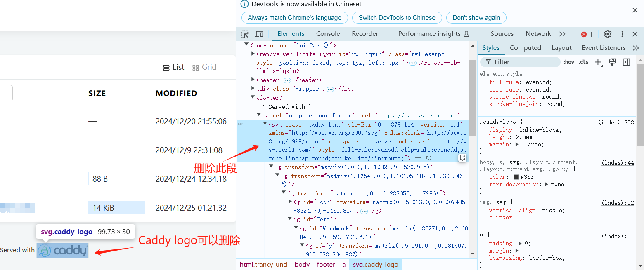The image size is (644, 270).
Task: Click the red error count badge
Action: pyautogui.click(x=587, y=34)
